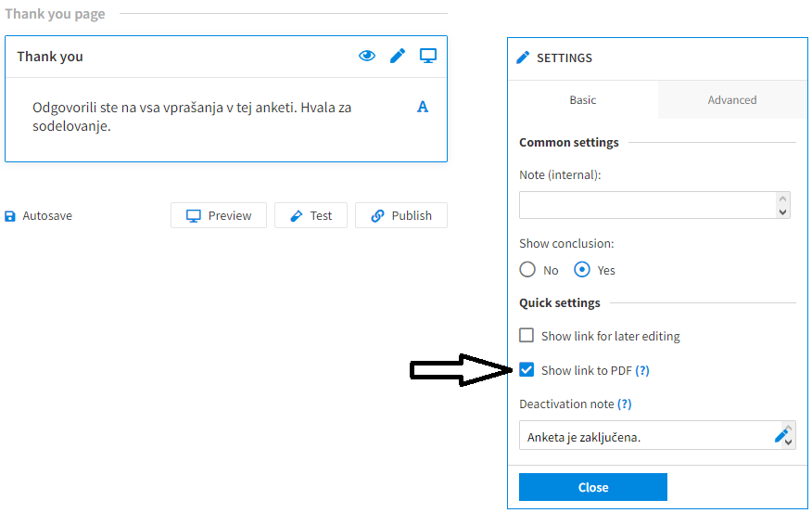Click inside the Note (internal) text field
The image size is (812, 513).
647,205
